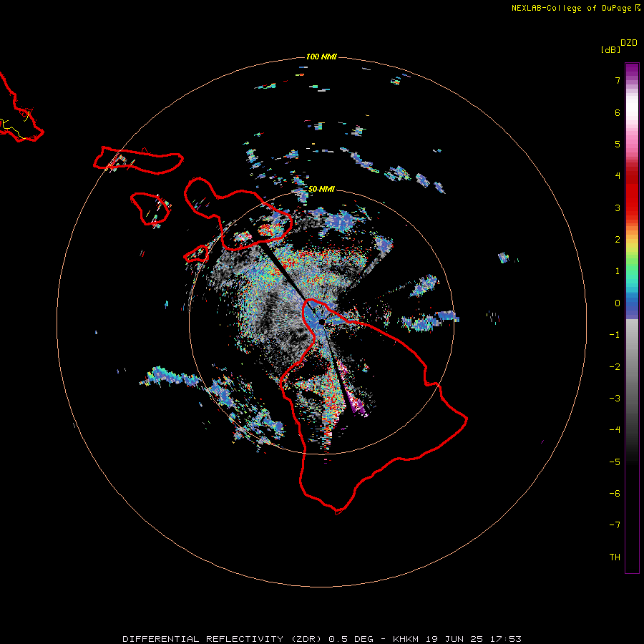Click the -4 value on the color scale
This screenshot has width=644, height=644.
(x=615, y=429)
